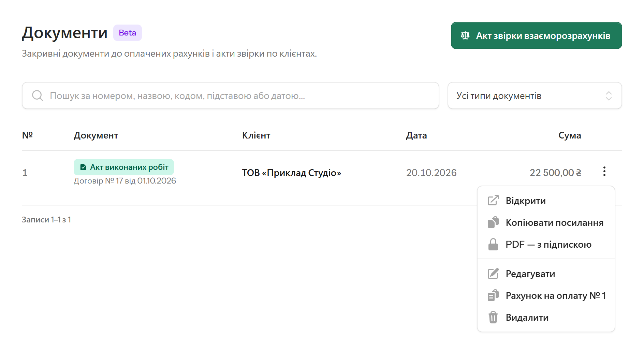This screenshot has width=644, height=350.
Task: Click the date 20.10.2026 cell
Action: click(x=431, y=173)
